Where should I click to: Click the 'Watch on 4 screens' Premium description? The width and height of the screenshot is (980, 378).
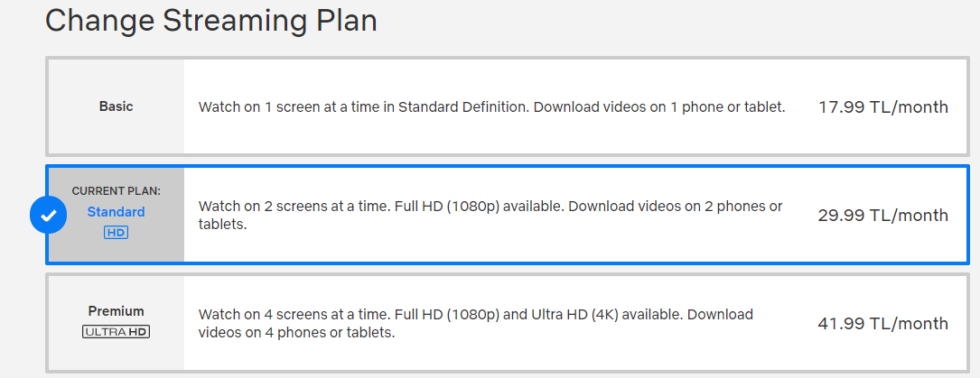pyautogui.click(x=476, y=323)
